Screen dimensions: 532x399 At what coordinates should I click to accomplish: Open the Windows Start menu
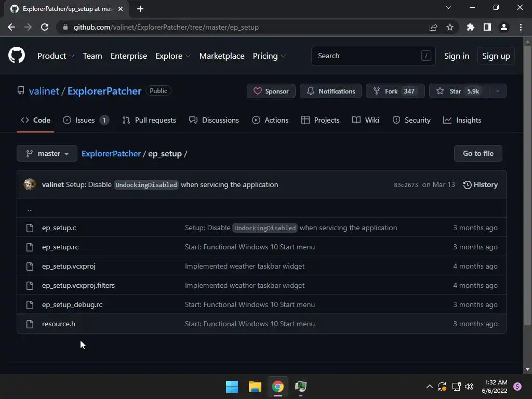pyautogui.click(x=232, y=387)
